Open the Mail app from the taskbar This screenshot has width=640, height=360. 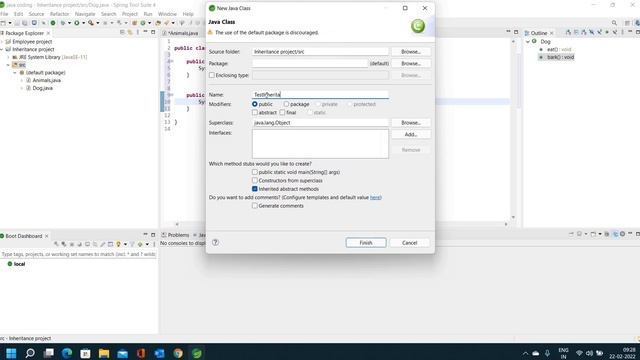pos(122,353)
